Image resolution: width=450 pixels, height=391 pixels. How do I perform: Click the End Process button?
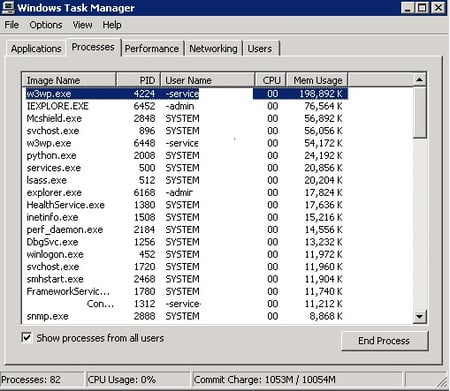[384, 341]
